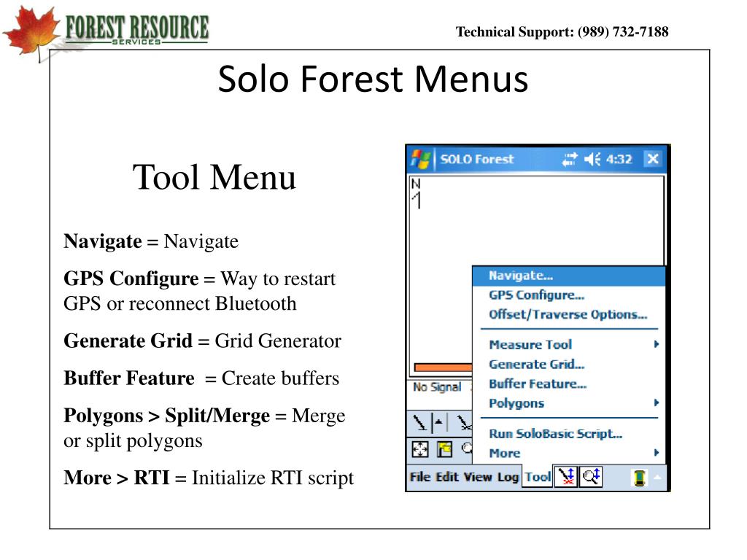
Task: Expand the More submenu
Action: 569,454
